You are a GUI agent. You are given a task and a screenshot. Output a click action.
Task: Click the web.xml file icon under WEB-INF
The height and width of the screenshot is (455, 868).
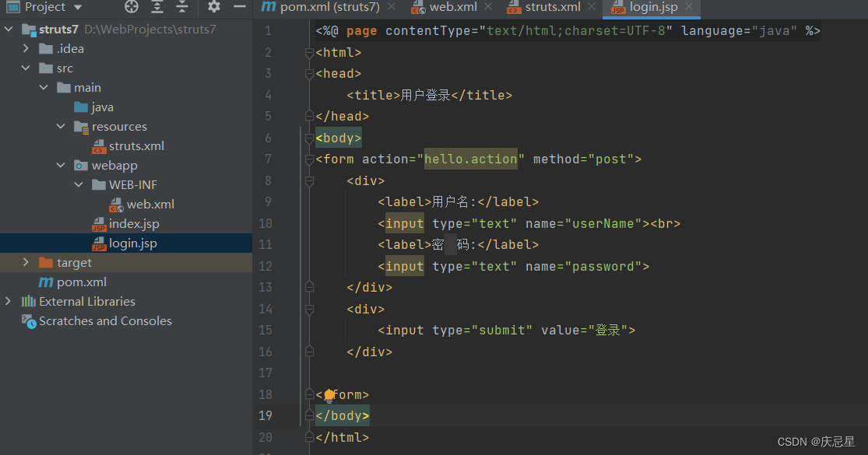pos(117,204)
